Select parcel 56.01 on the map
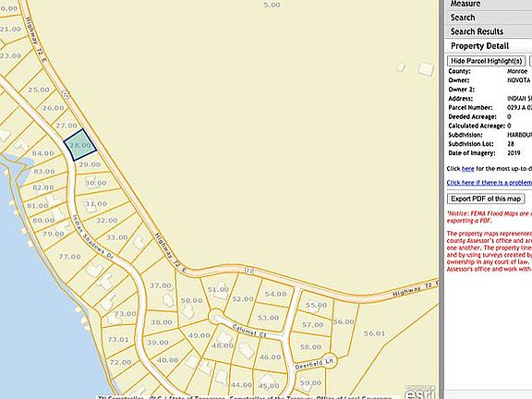532x399 pixels. (x=375, y=333)
